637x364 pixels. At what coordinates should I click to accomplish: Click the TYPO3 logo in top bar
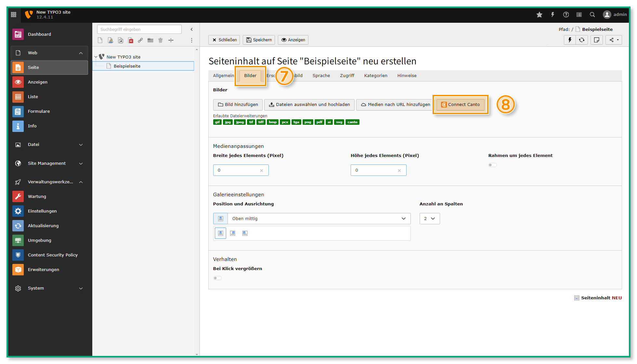(29, 15)
